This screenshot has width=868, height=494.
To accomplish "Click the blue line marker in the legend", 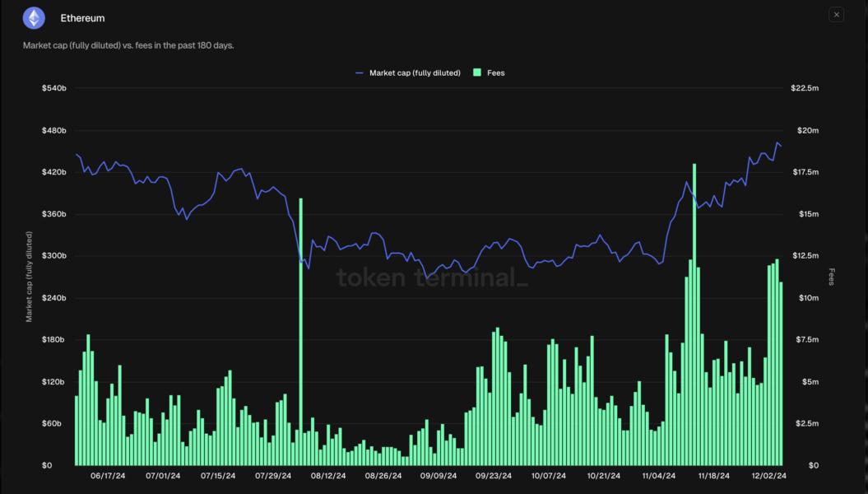I will (360, 73).
